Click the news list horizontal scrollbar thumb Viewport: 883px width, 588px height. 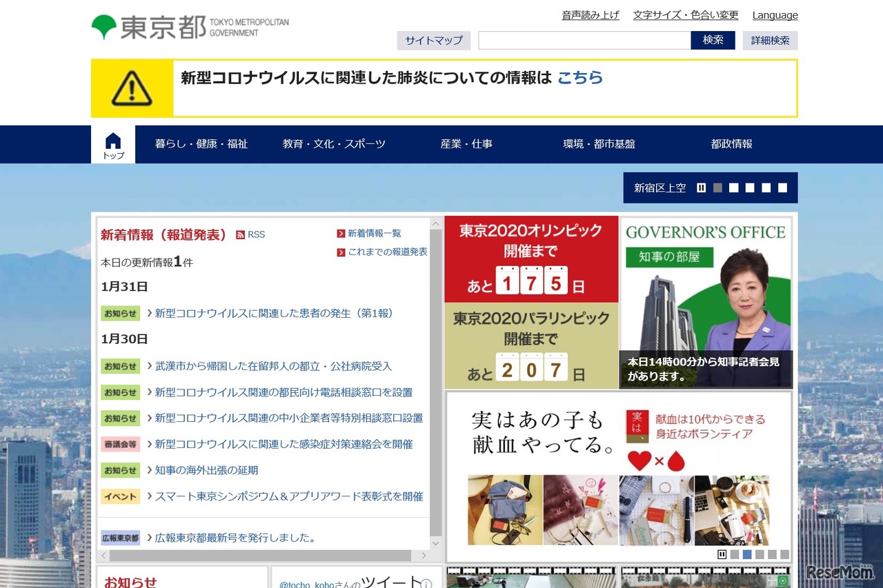point(261,555)
